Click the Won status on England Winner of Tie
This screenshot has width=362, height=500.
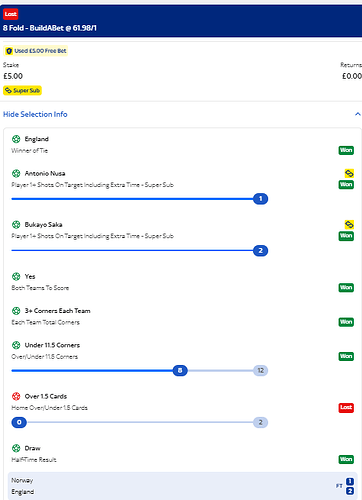pyautogui.click(x=346, y=150)
